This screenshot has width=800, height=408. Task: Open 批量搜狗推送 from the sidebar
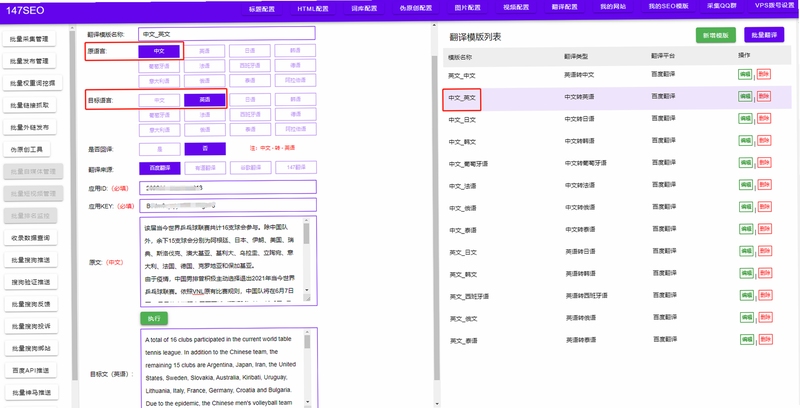coord(30,260)
